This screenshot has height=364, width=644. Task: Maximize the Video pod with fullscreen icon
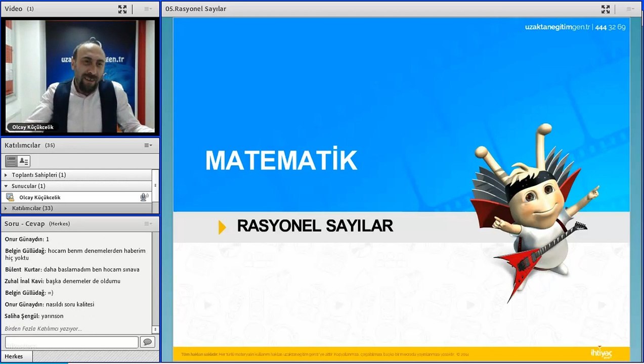pos(122,9)
